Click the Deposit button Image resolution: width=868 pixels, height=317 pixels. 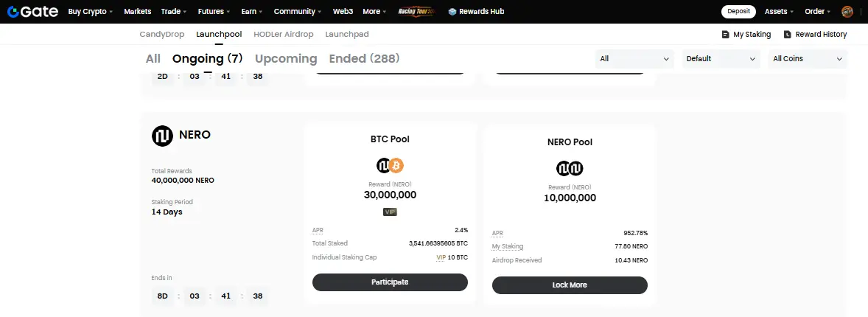738,12
